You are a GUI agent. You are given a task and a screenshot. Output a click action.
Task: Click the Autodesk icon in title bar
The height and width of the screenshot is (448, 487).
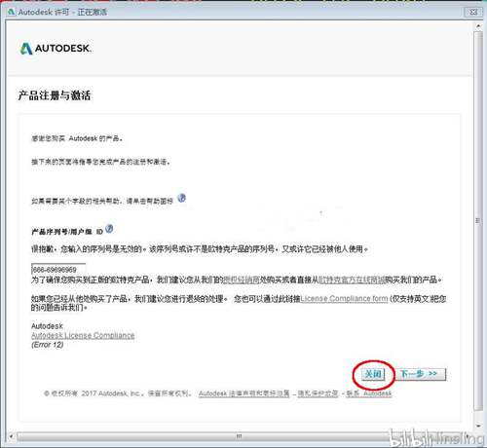[12, 12]
